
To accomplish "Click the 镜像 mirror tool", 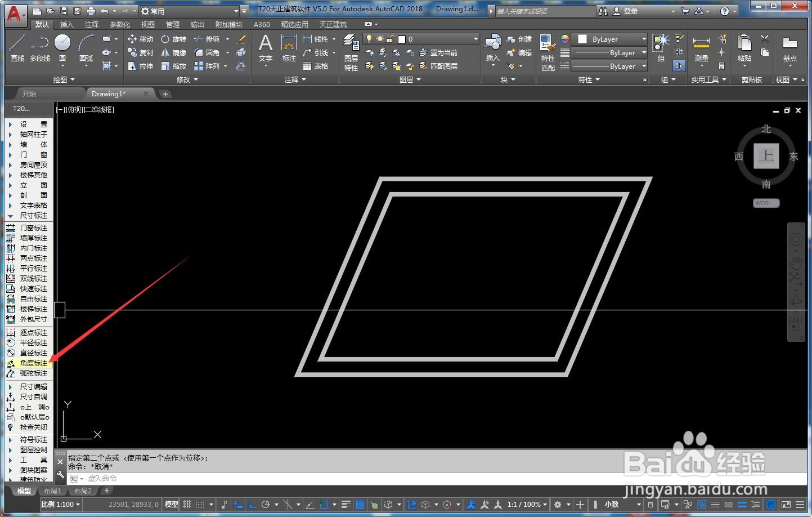I will coord(173,52).
